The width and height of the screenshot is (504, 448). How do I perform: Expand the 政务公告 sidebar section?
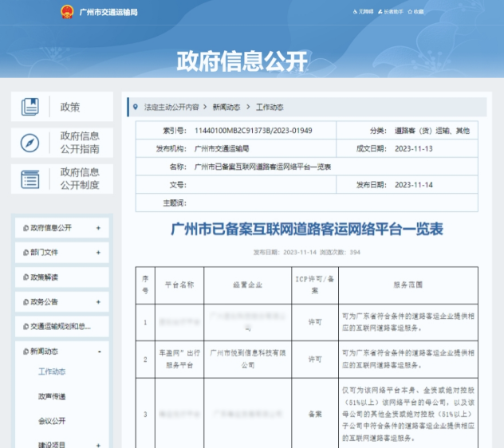click(x=98, y=302)
